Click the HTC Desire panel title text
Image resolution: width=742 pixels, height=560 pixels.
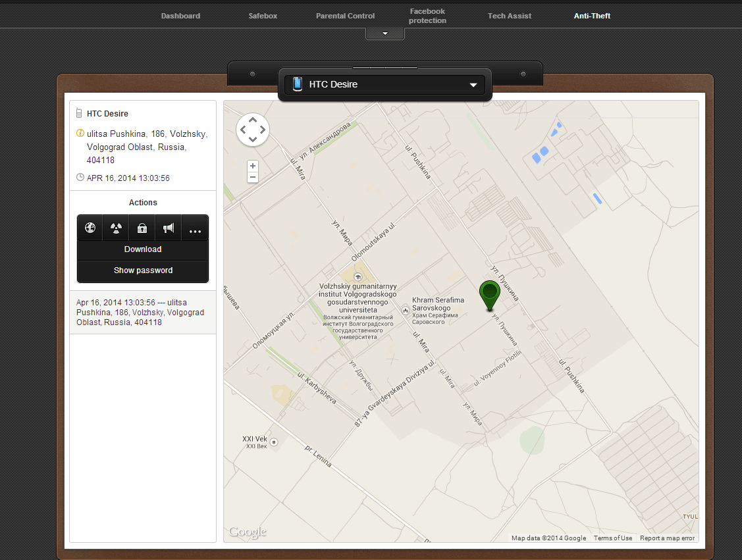[107, 113]
